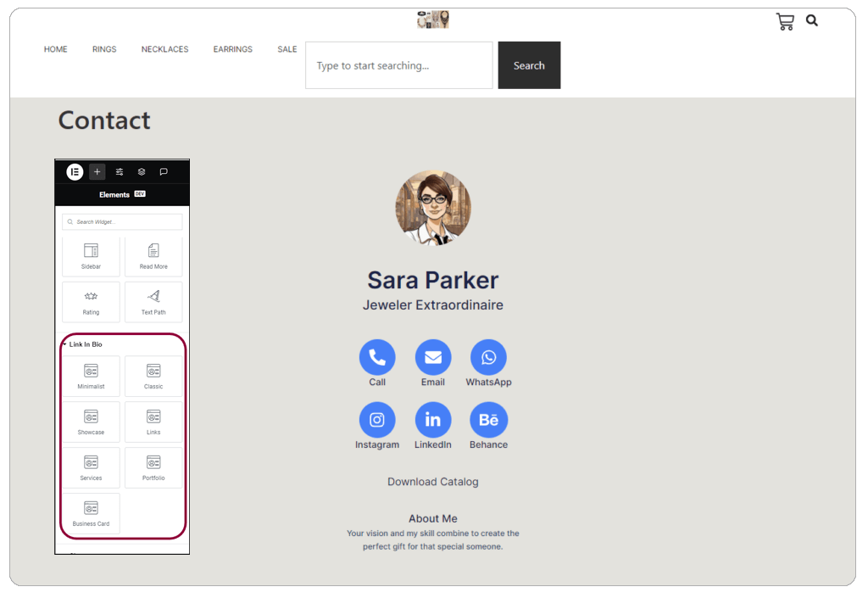Open the Instagram profile icon
868x598 pixels.
click(x=377, y=420)
